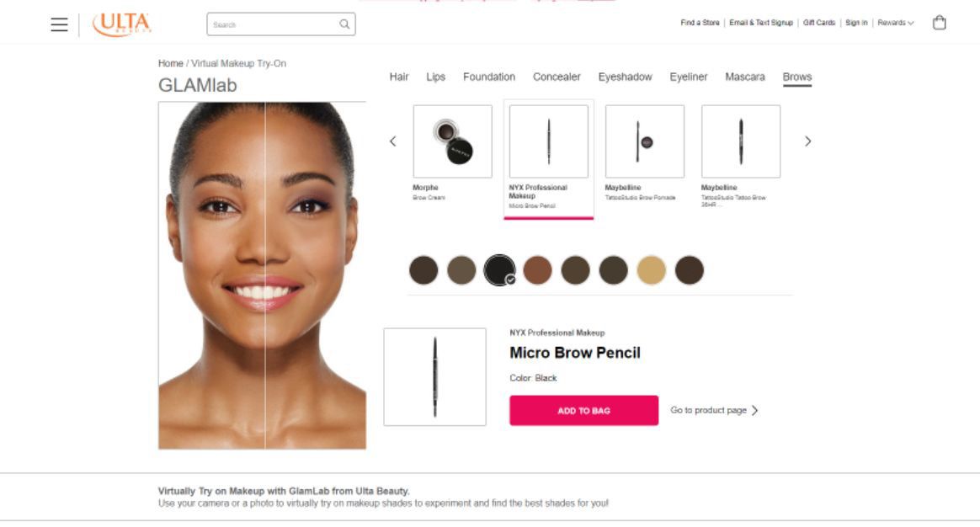The height and width of the screenshot is (527, 980).
Task: Open the shopping bag icon
Action: pyautogui.click(x=939, y=23)
